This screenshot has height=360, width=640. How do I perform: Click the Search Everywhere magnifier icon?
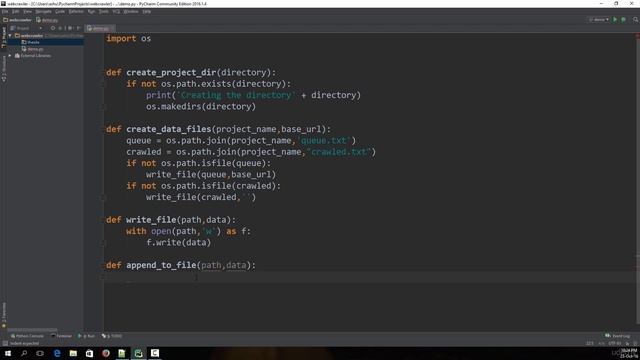tap(636, 20)
